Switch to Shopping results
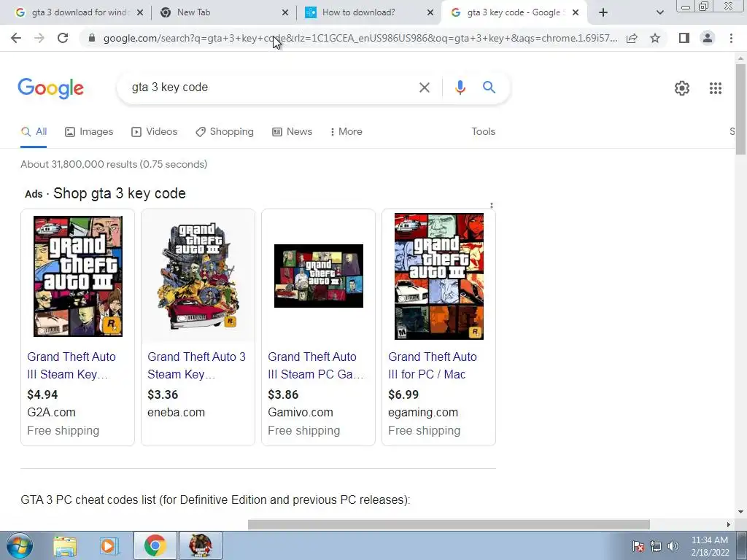This screenshot has width=747, height=560. (x=225, y=132)
